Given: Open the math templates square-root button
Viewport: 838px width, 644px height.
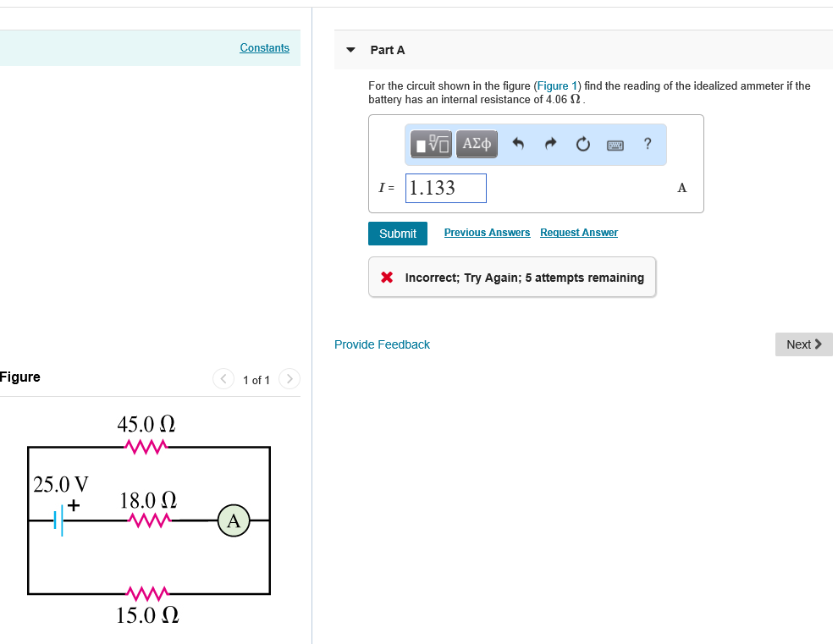Looking at the screenshot, I should [x=431, y=144].
